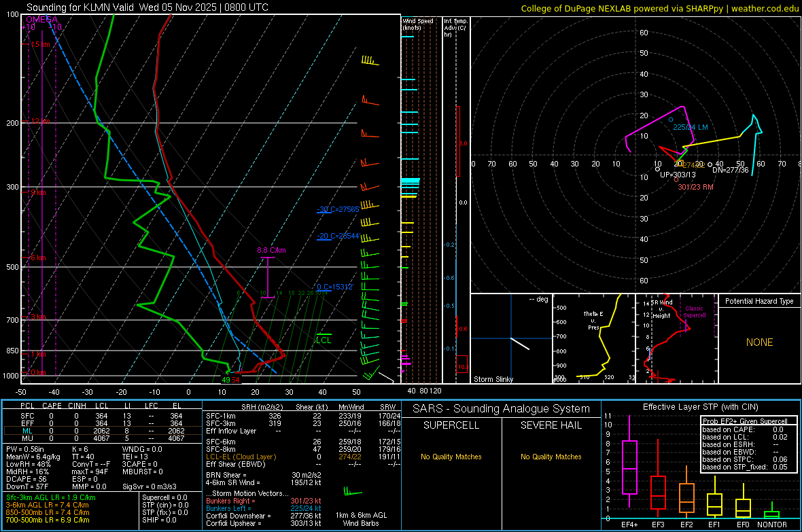Click '700-500mb LR = 6.9 C/km'
This screenshot has width=802, height=532.
click(x=48, y=520)
